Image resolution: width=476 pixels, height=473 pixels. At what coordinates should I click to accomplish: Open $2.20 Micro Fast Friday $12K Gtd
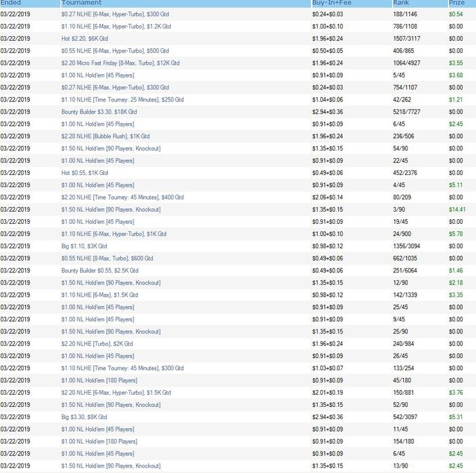point(120,63)
